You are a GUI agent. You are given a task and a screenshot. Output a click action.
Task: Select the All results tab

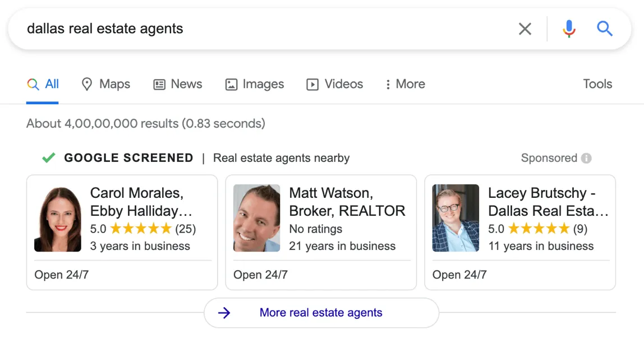tap(43, 84)
